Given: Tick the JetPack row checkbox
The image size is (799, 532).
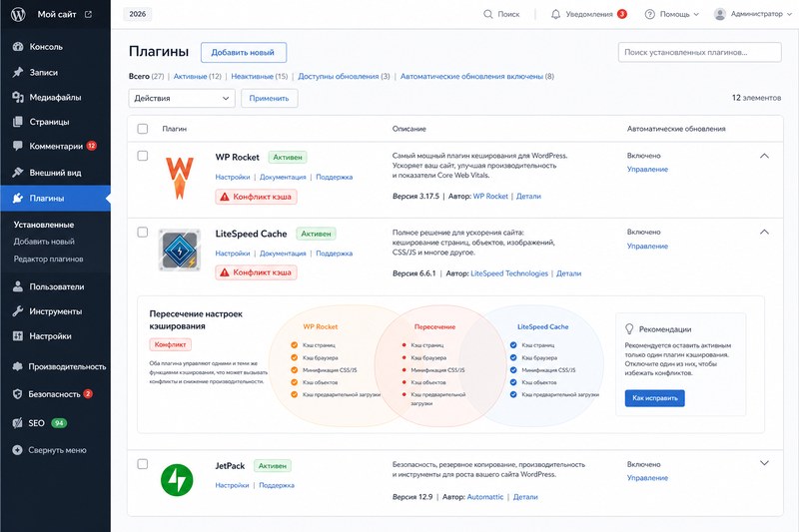Looking at the screenshot, I should (143, 464).
